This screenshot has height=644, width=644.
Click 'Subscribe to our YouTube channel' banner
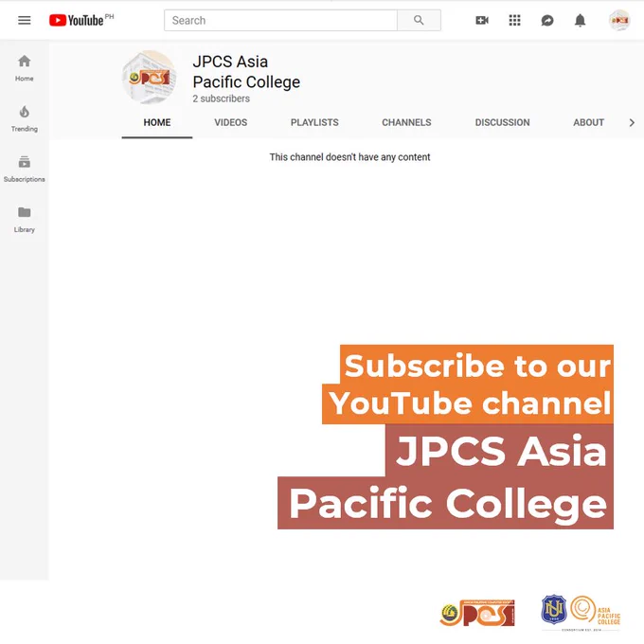468,385
